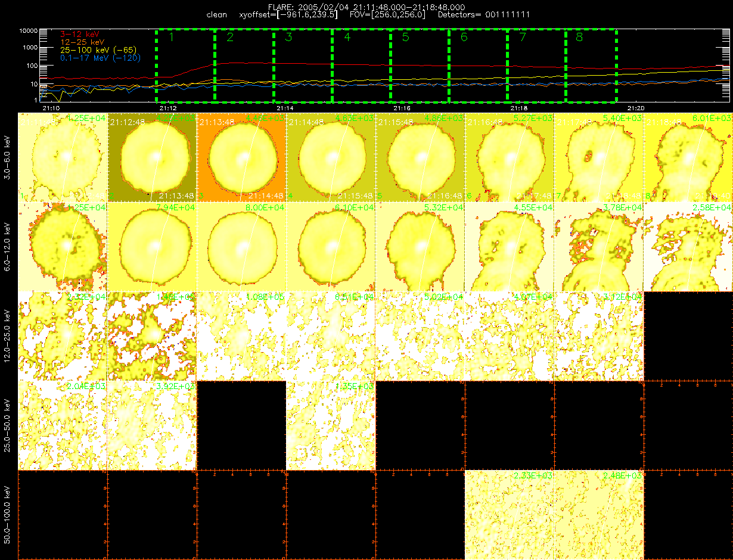
Task: Open the 3.0-6.0 keV image starting 21:14:48
Action: click(331, 156)
